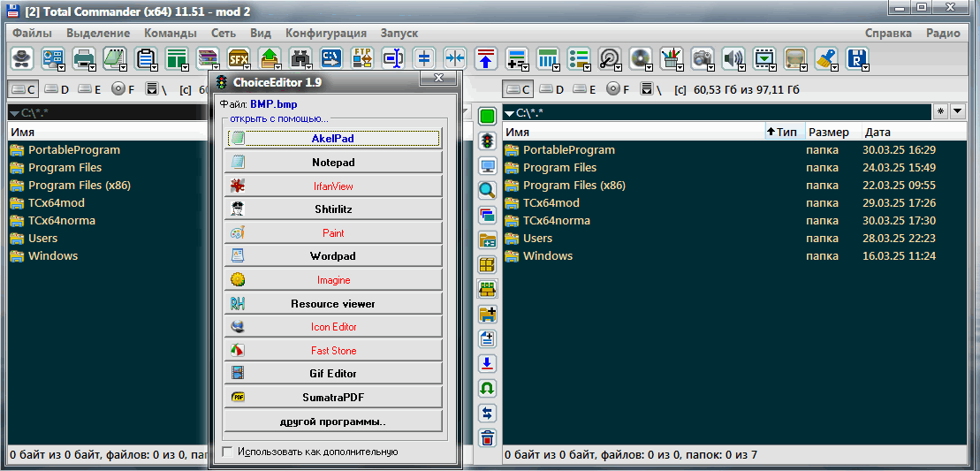Click the 'другой программы..' button
Screen dimensions: 980x471
333,421
